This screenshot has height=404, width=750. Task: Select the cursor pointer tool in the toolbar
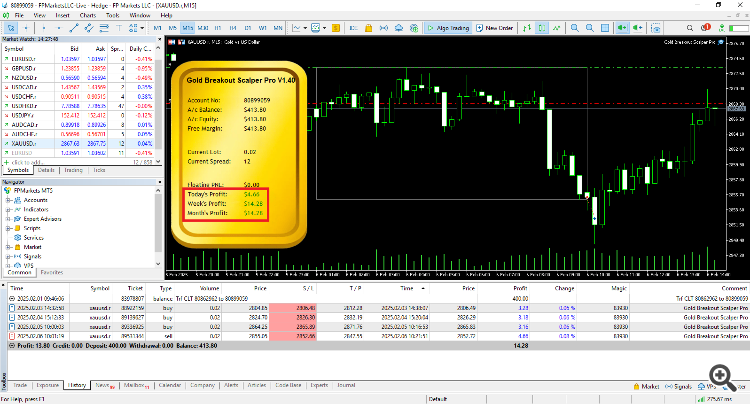11,28
